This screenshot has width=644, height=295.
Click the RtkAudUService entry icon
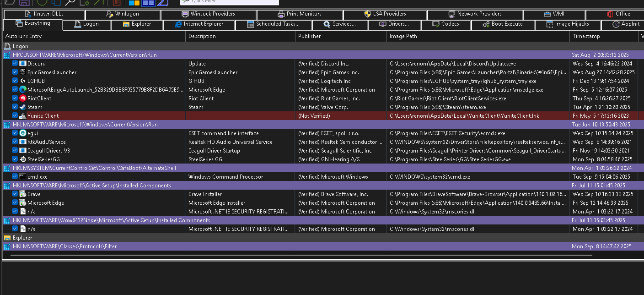pyautogui.click(x=23, y=142)
